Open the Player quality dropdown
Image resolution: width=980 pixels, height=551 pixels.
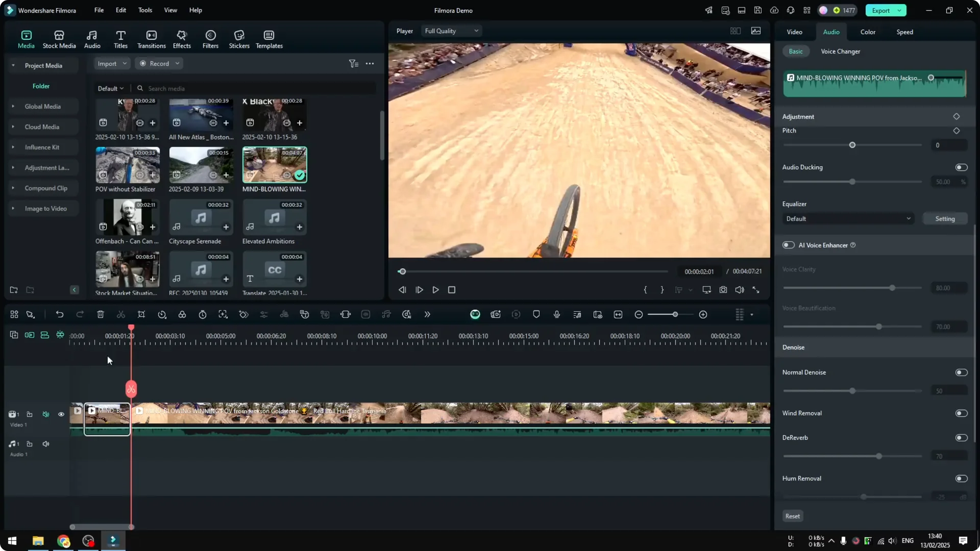point(451,31)
